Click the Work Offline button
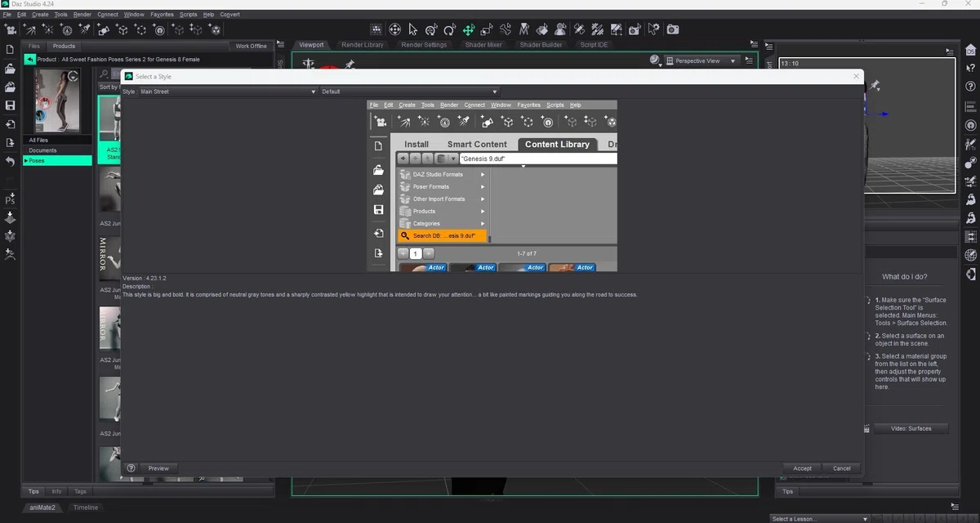The width and height of the screenshot is (980, 523). click(x=252, y=46)
